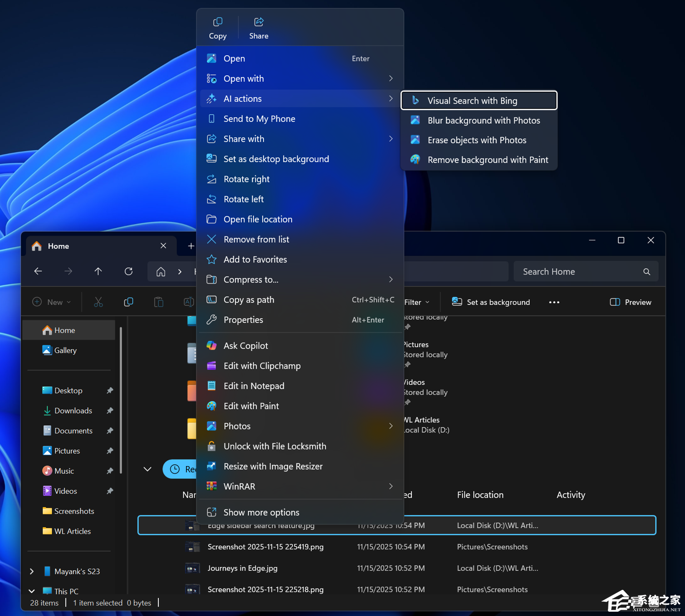The width and height of the screenshot is (685, 616).
Task: Choose Edit with Clipchamp
Action: pos(300,366)
